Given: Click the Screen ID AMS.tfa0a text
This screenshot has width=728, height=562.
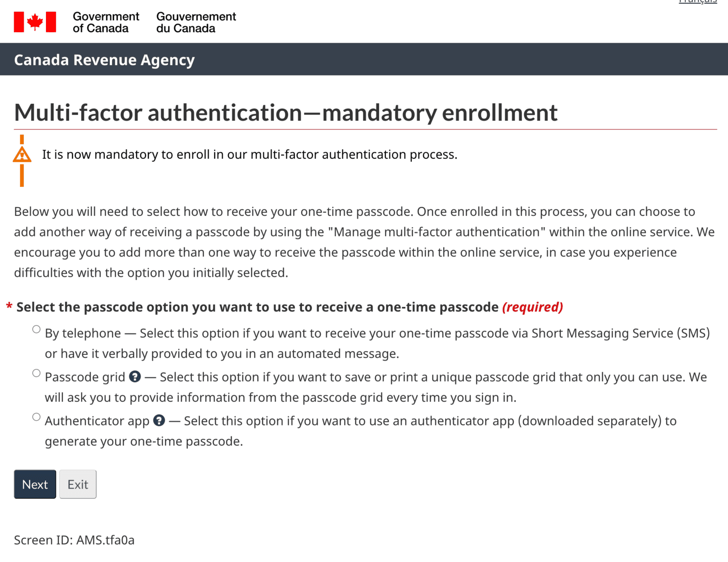Looking at the screenshot, I should (x=74, y=540).
